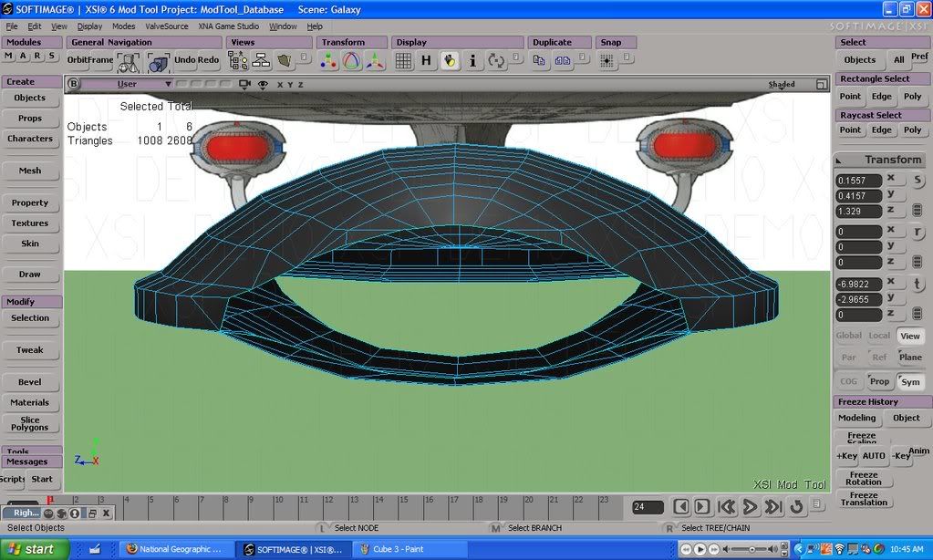933x560 pixels.
Task: Click the duplicate multiple icon
Action: (563, 61)
